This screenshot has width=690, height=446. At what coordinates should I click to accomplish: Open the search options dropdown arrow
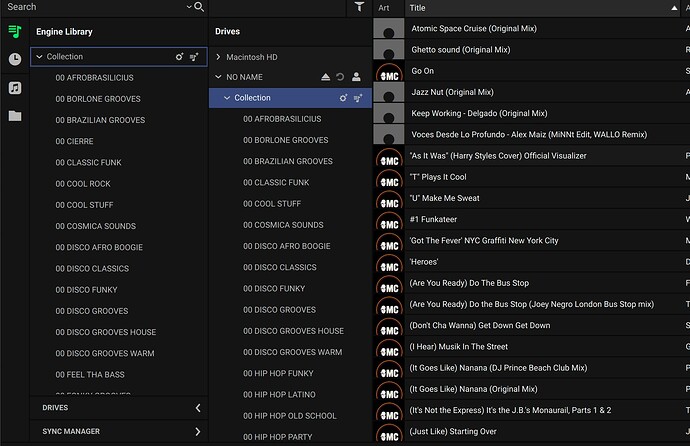click(x=189, y=7)
